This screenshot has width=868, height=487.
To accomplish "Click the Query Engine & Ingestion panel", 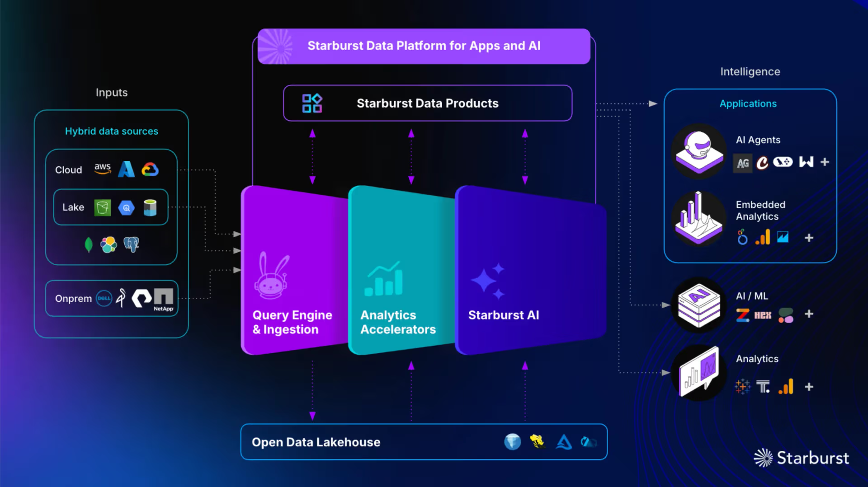I will [x=294, y=271].
